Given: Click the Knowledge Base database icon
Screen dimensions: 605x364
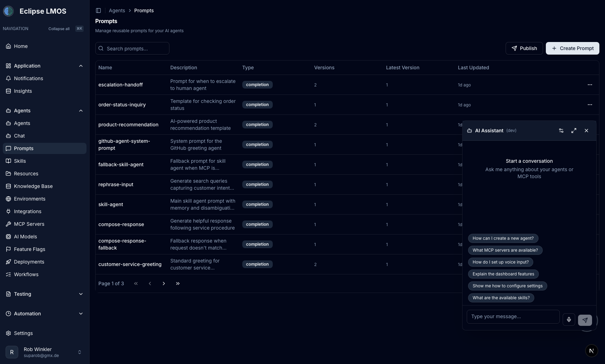Looking at the screenshot, I should click(x=8, y=186).
